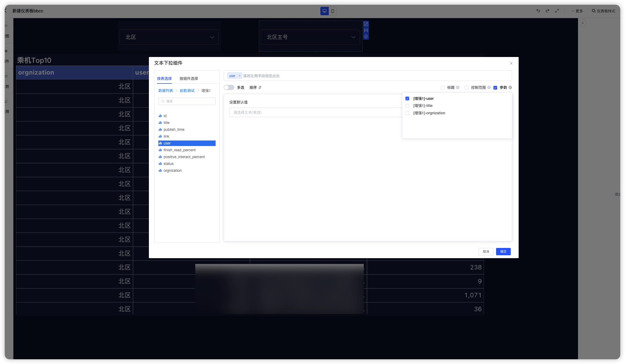Open 仪表板样式 style settings

coord(603,11)
